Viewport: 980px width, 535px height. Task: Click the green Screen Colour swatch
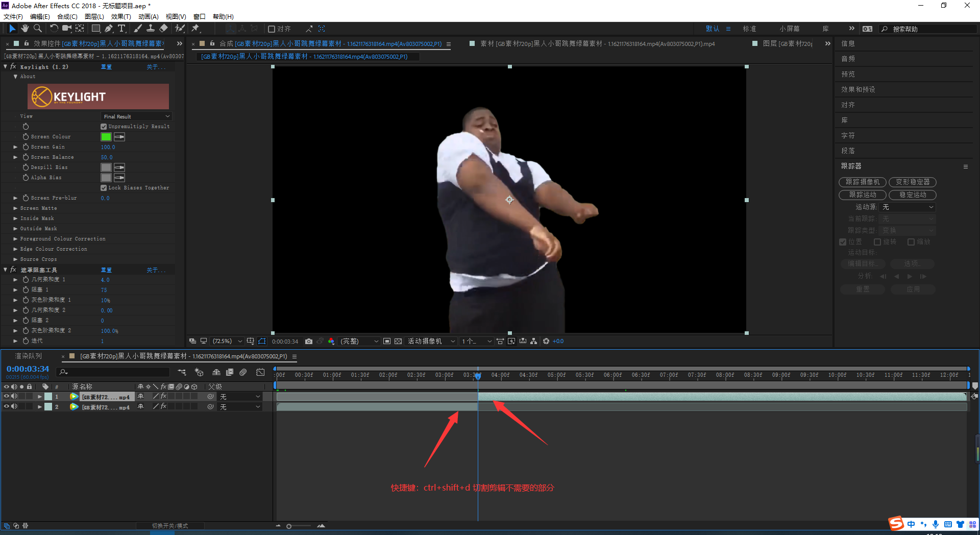click(106, 137)
